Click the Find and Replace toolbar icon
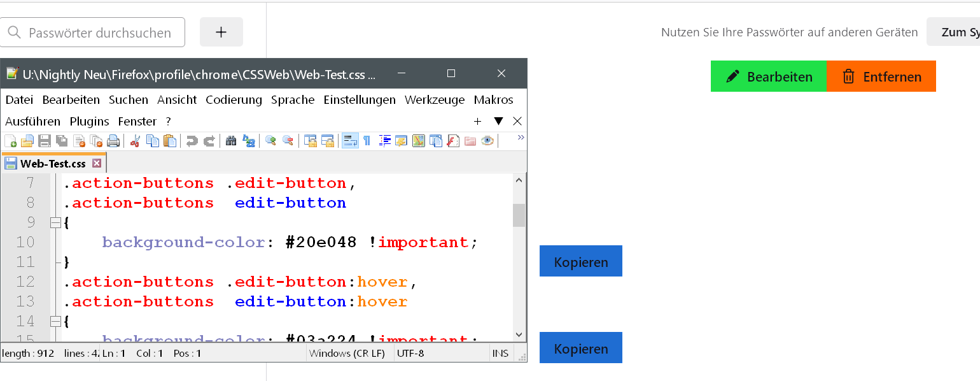980x381 pixels. [x=248, y=141]
